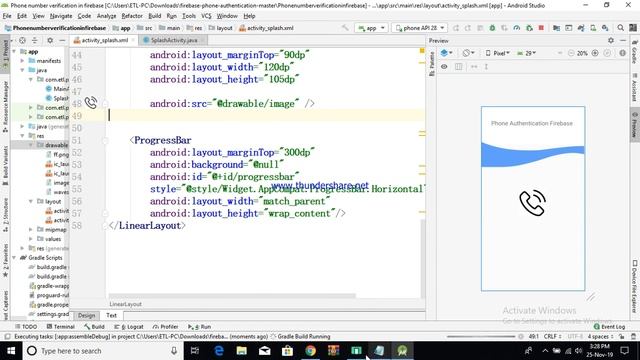Click the green Debug app bug icon
The height and width of the screenshot is (360, 640).
tap(492, 28)
